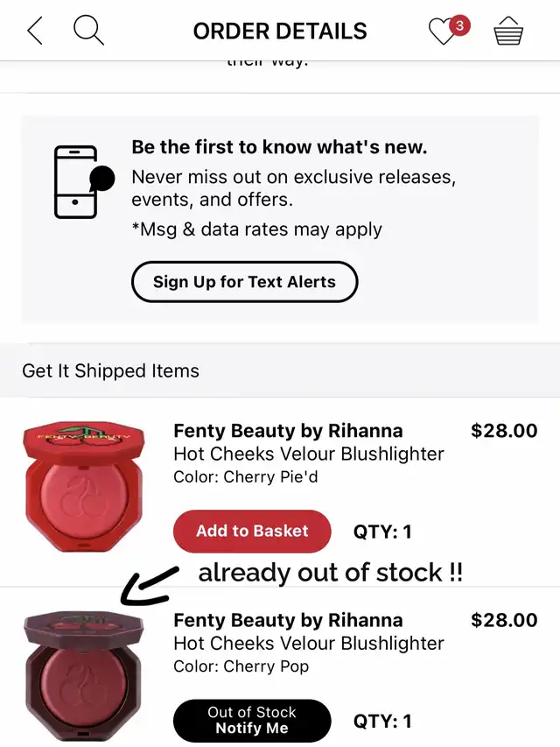Add Cherry Pie'd blush to basket
Image resolution: width=560 pixels, height=747 pixels.
coord(252,531)
